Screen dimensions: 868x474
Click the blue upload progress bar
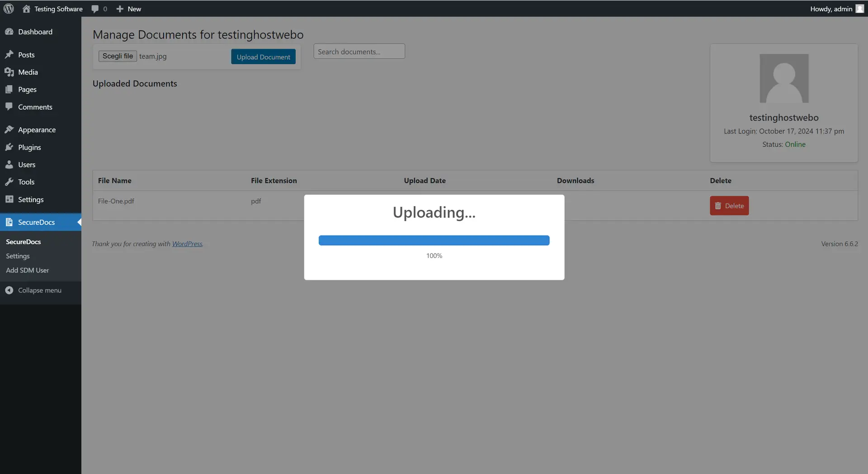click(434, 240)
